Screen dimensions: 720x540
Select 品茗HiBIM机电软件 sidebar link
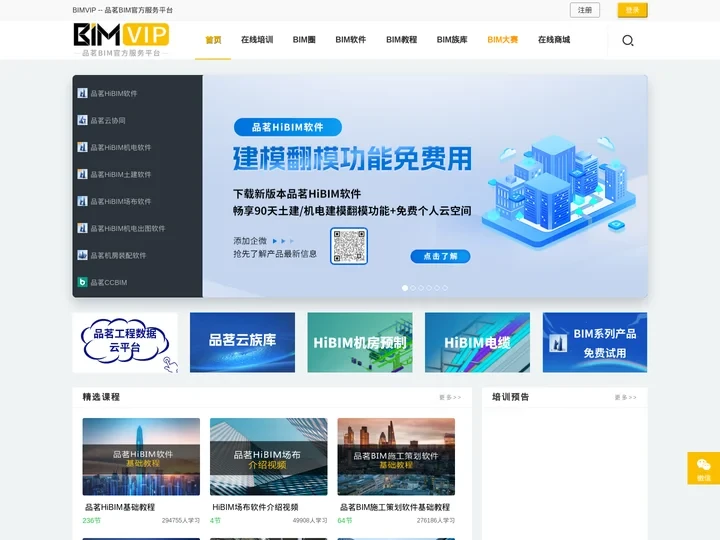120,148
